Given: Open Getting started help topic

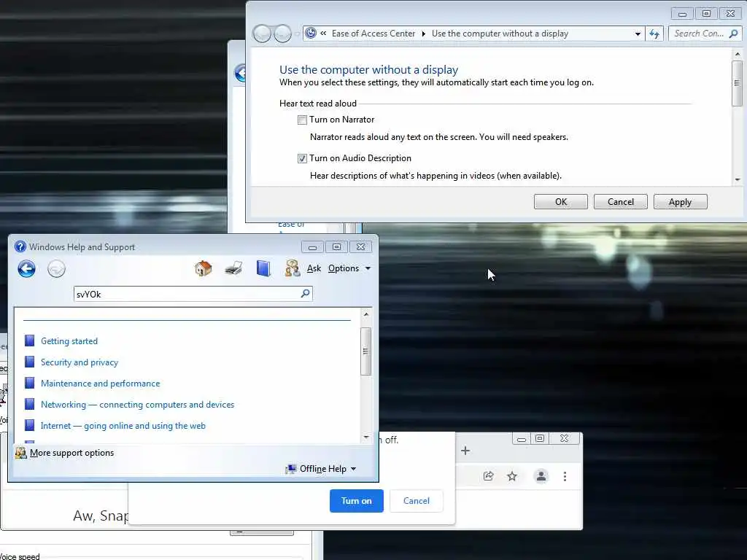Looking at the screenshot, I should tap(69, 341).
